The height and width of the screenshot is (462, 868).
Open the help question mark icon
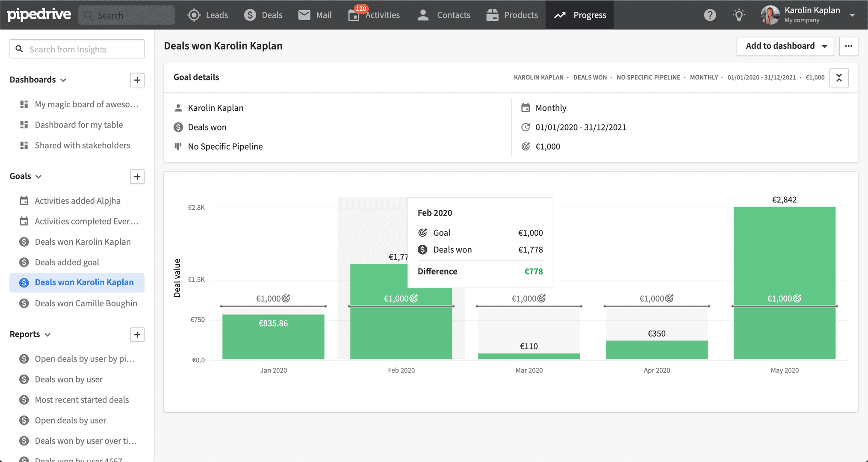point(710,15)
